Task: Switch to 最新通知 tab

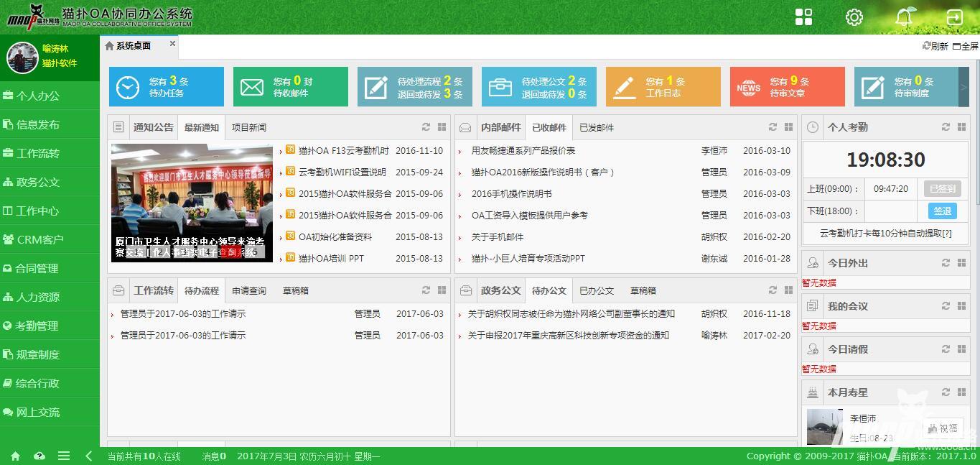Action: [x=201, y=127]
